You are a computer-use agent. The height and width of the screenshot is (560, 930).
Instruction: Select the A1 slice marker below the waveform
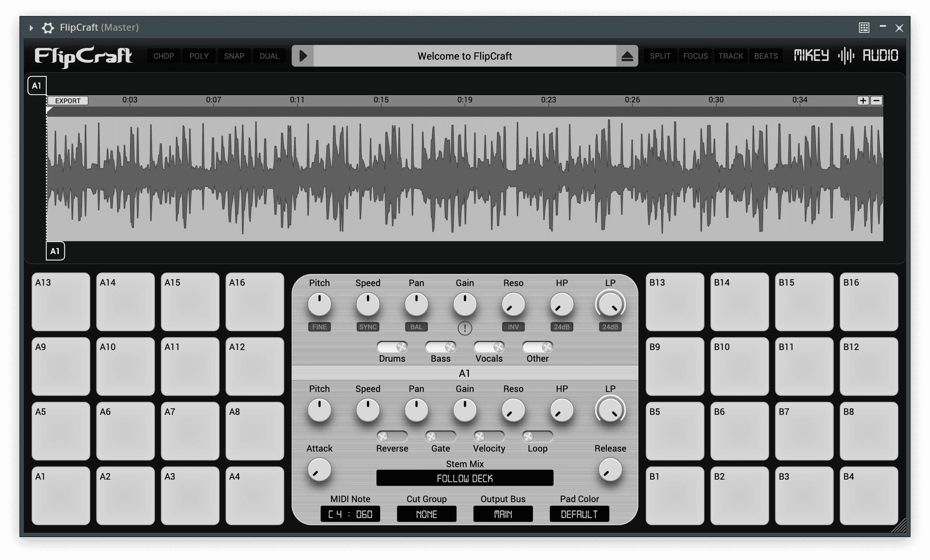coord(55,251)
